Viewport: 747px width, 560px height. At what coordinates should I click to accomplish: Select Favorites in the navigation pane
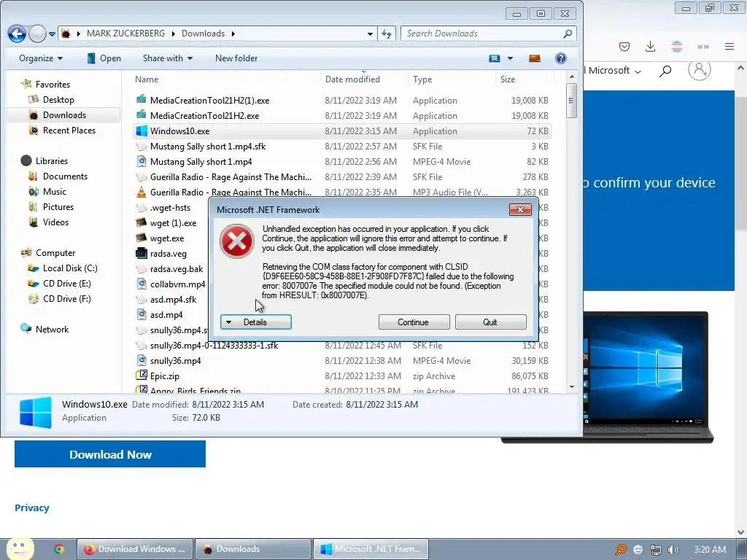point(46,85)
